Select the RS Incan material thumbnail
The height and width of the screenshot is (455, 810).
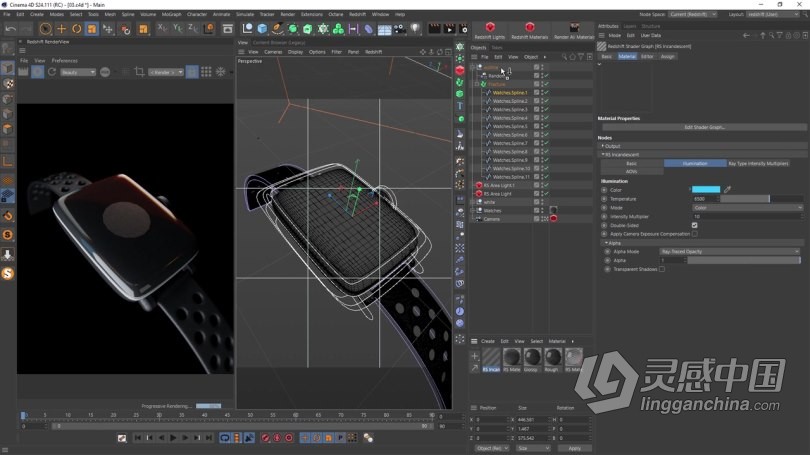491,359
